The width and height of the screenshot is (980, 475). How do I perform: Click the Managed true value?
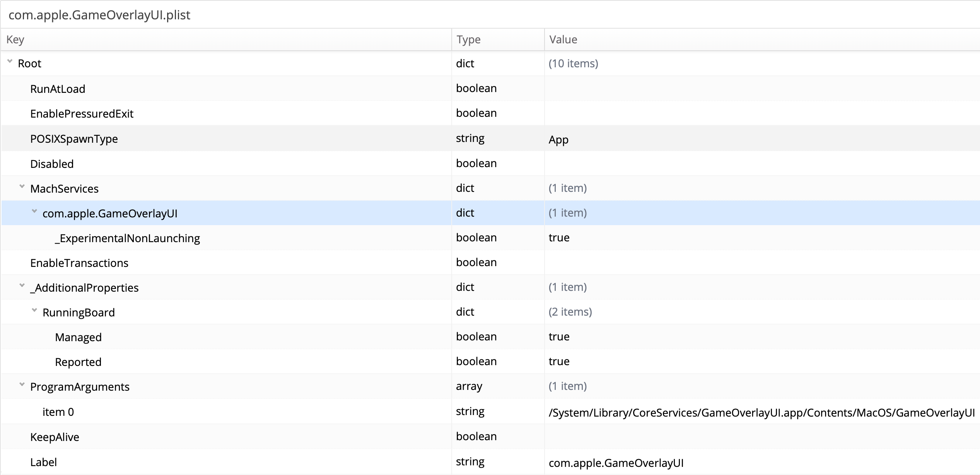(559, 337)
